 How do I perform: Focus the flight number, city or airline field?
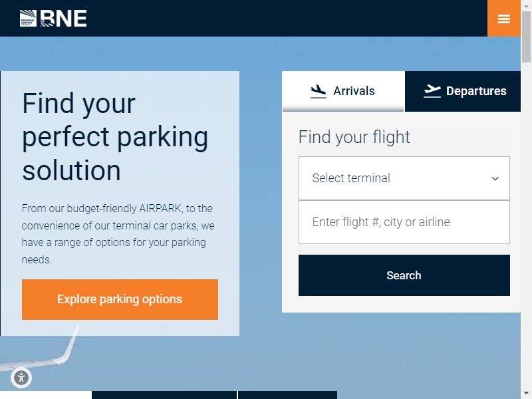coord(404,222)
